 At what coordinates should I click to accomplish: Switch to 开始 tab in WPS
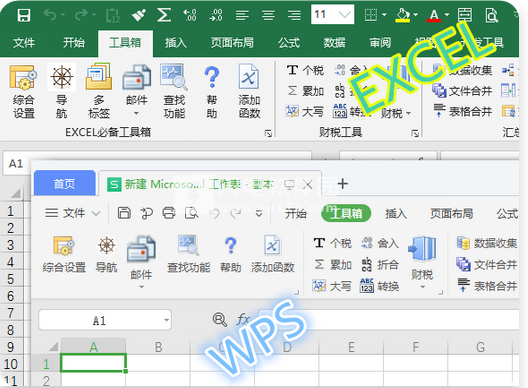point(296,214)
